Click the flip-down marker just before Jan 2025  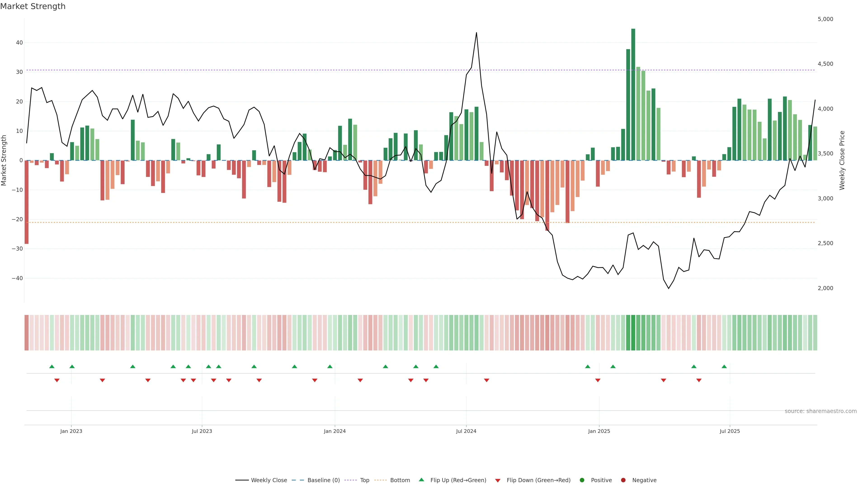coord(598,380)
